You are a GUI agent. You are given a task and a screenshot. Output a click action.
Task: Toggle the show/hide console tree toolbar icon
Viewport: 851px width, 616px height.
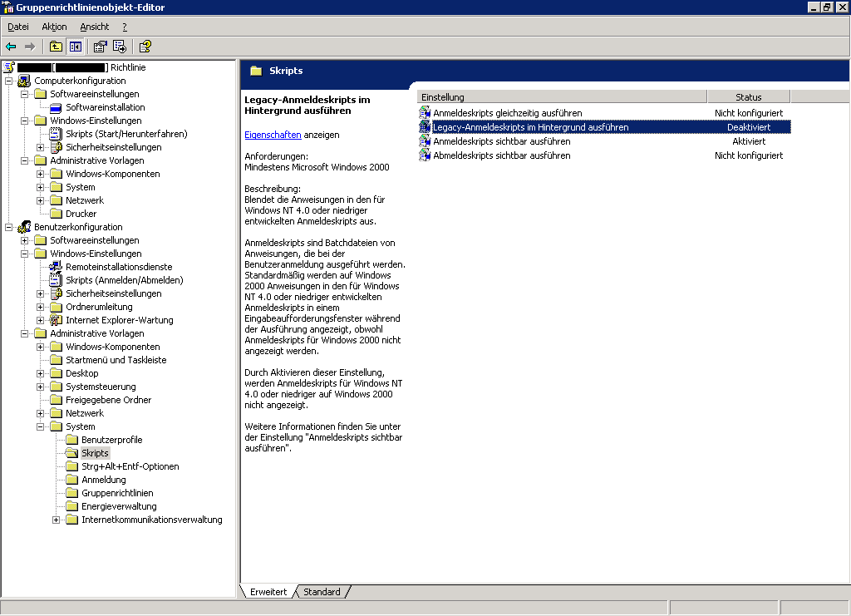tap(75, 47)
